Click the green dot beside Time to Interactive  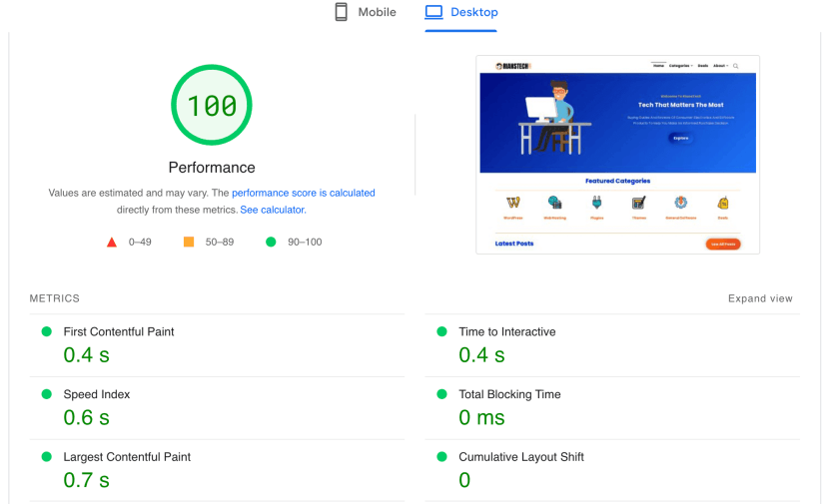pyautogui.click(x=441, y=331)
